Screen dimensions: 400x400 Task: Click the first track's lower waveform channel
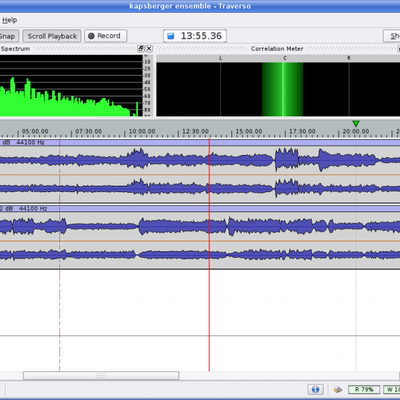pyautogui.click(x=200, y=189)
